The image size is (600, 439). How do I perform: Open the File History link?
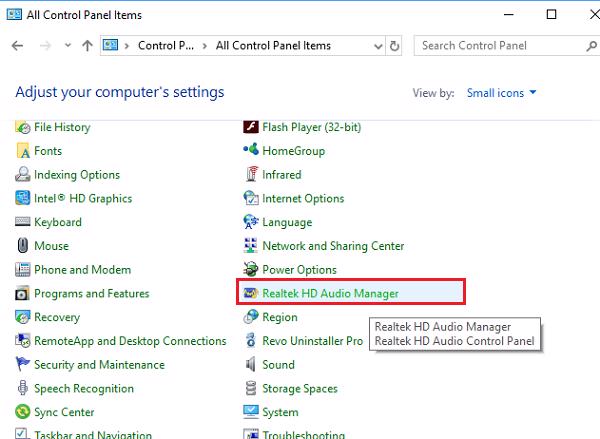coord(62,127)
